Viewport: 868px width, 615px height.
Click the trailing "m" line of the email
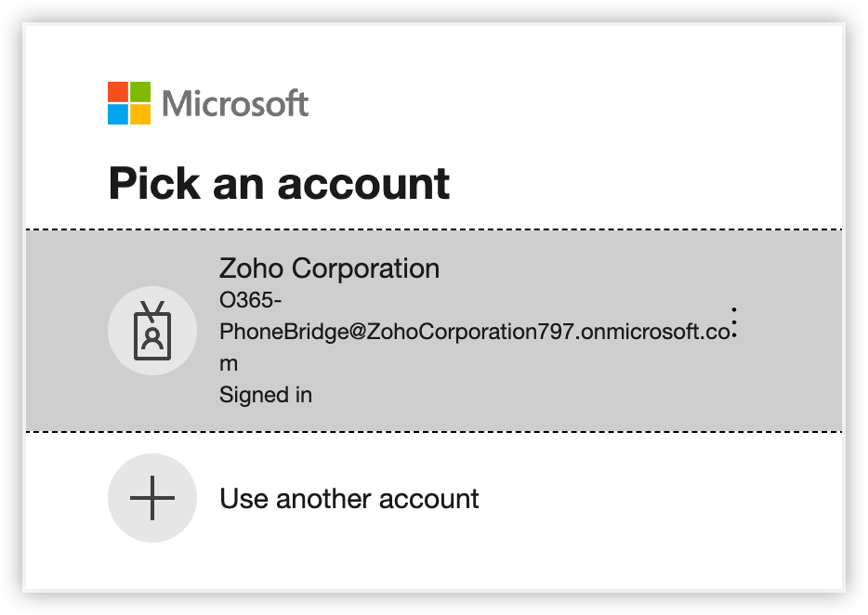click(229, 363)
